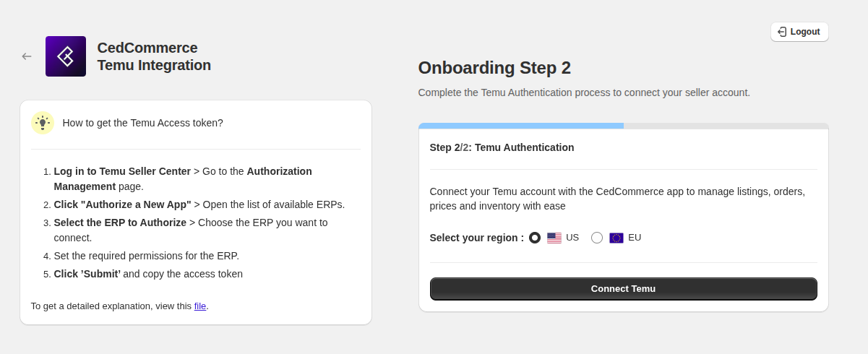The height and width of the screenshot is (354, 868).
Task: Click the 'How to get the Temu Access token?' heading
Action: (x=143, y=123)
